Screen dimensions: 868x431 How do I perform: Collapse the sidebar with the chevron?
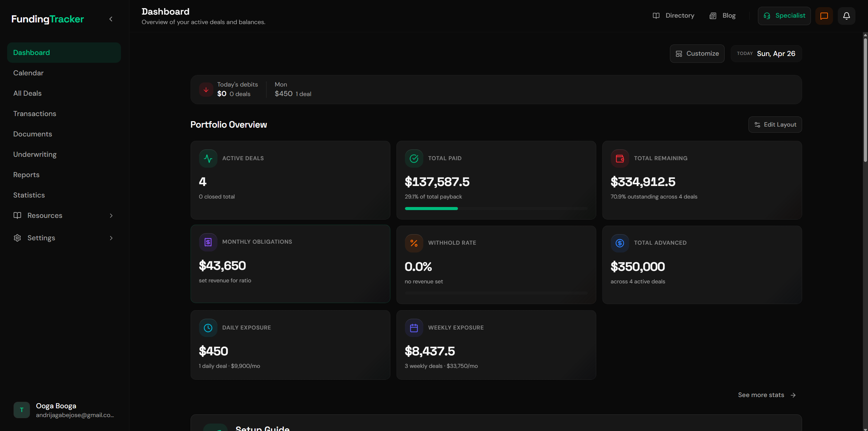pos(111,19)
